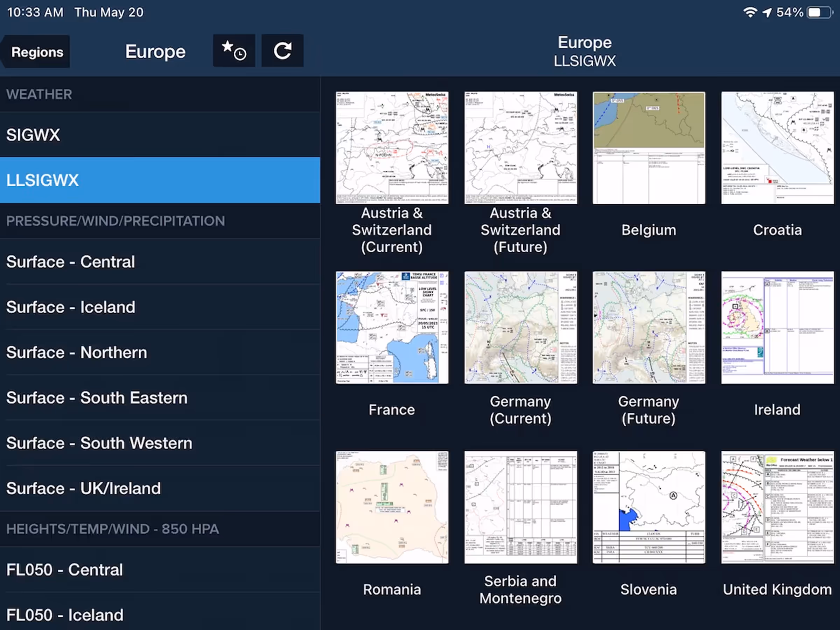Open the Ireland chart thumbnail
The height and width of the screenshot is (630, 840).
click(x=777, y=327)
